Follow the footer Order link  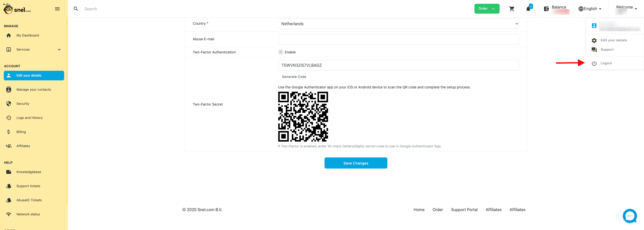[438, 210]
